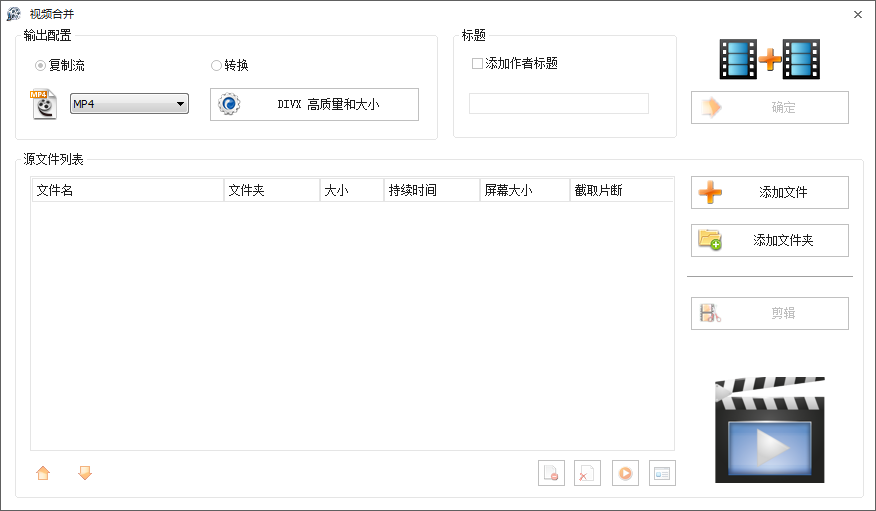Image resolution: width=876 pixels, height=511 pixels.
Task: Click the author title text field
Action: tap(558, 104)
